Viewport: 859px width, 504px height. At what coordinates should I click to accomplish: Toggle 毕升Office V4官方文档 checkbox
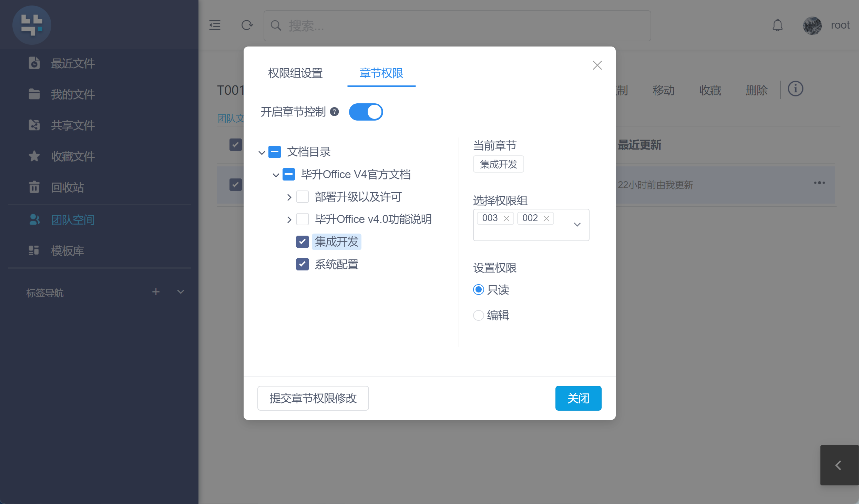click(289, 174)
